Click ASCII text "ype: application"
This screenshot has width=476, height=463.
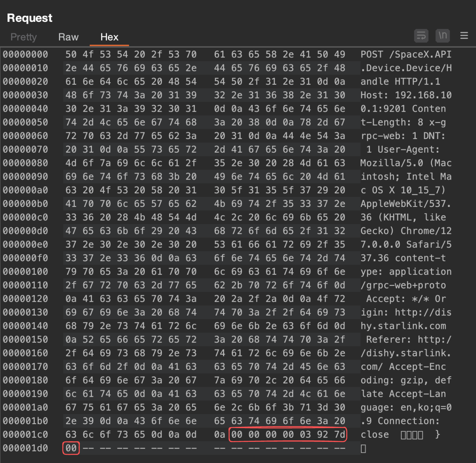406,271
